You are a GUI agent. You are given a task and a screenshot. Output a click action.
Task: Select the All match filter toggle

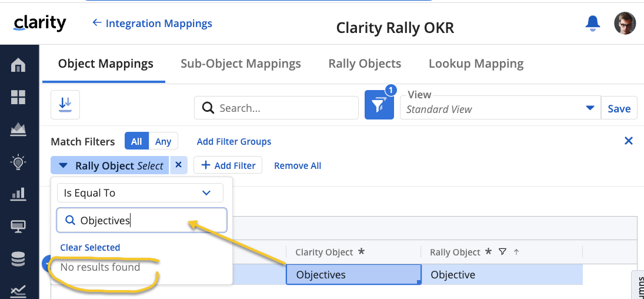pyautogui.click(x=136, y=141)
